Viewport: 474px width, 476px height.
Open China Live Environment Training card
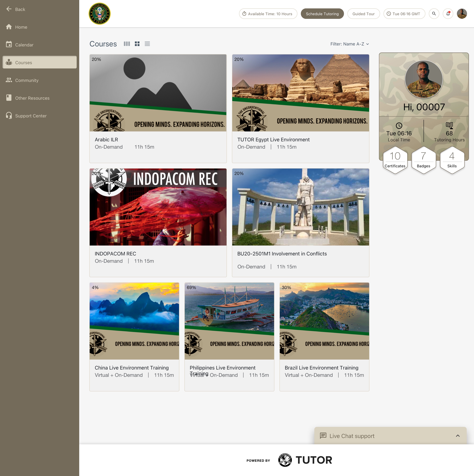click(x=134, y=337)
